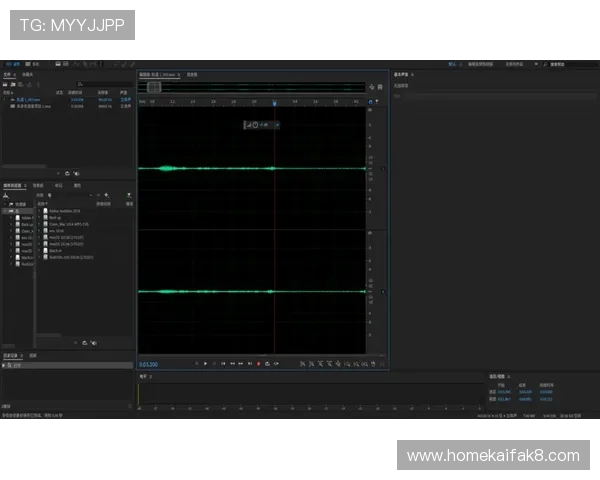This screenshot has height=480, width=600.
Task: Switch to Waveform view in the top toolbar
Action: pyautogui.click(x=13, y=64)
